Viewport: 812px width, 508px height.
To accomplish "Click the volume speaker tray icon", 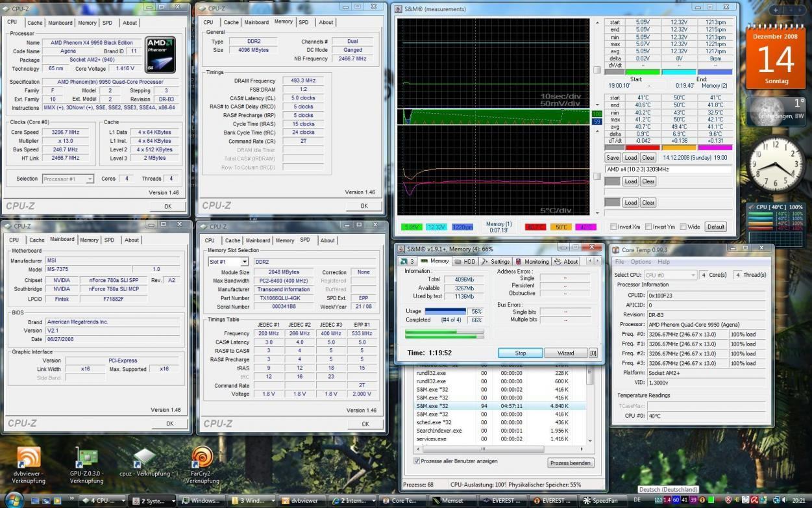I will tap(785, 500).
